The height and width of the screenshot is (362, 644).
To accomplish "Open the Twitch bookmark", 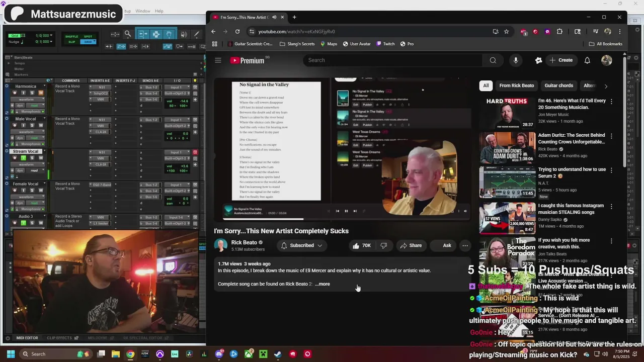I will (x=385, y=44).
